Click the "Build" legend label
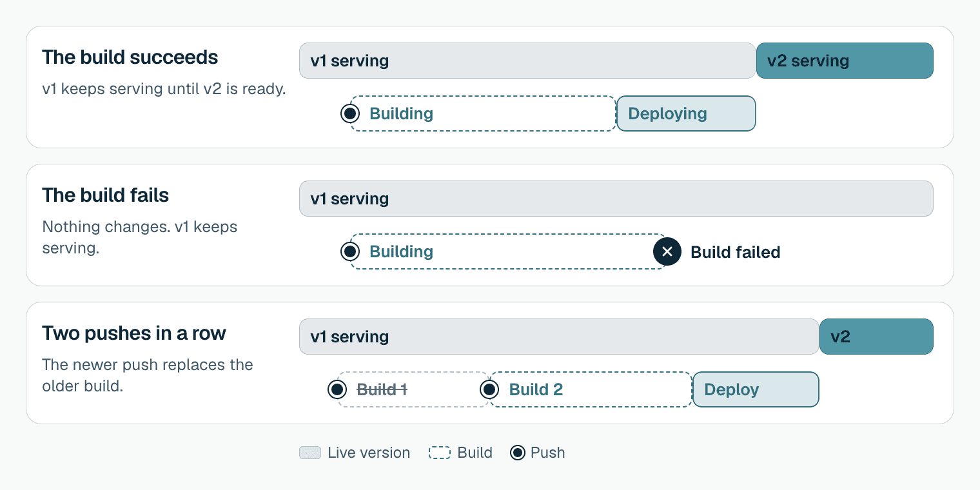This screenshot has width=980, height=490. (475, 453)
